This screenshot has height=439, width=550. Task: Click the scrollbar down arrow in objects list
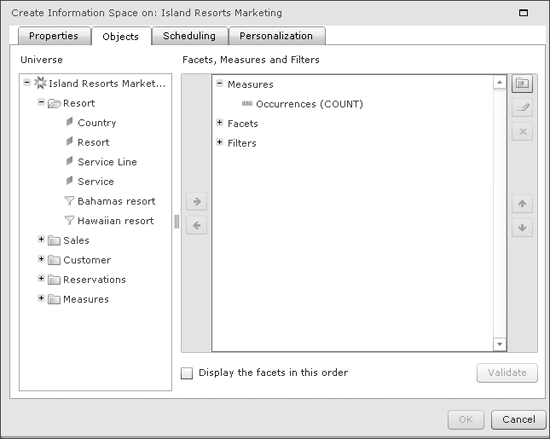click(x=499, y=344)
